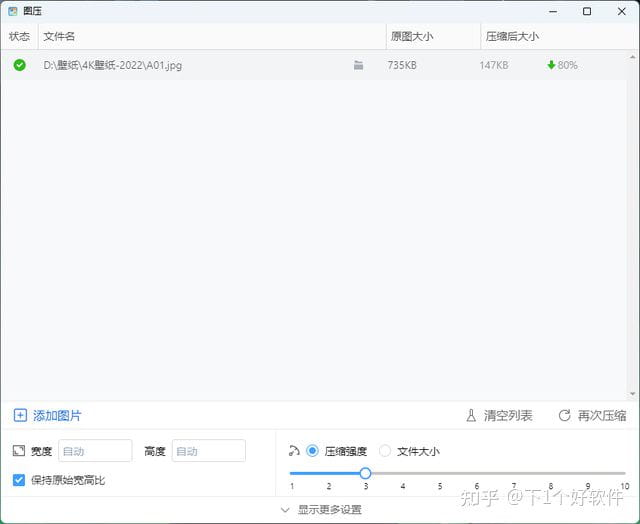Click the list scrollbar down arrow

pos(633,394)
